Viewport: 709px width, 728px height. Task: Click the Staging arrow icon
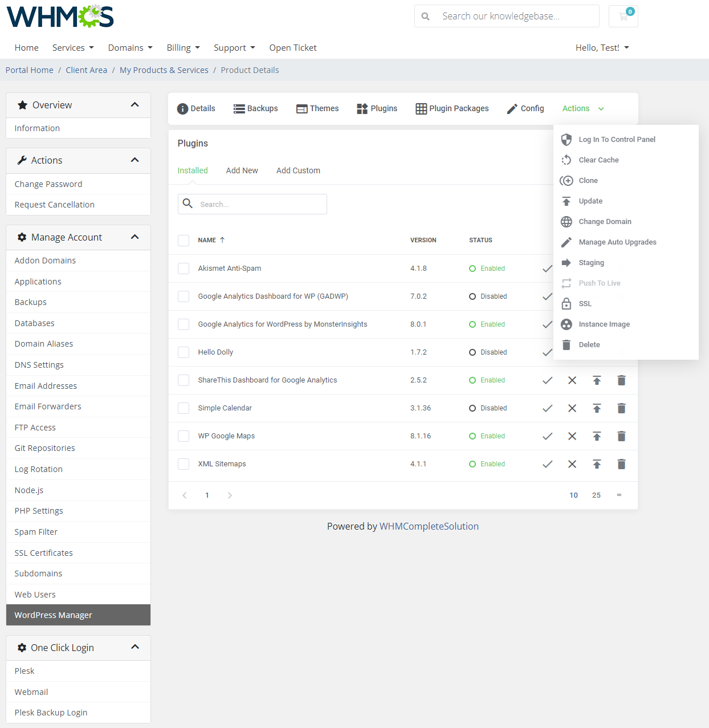[x=566, y=263]
